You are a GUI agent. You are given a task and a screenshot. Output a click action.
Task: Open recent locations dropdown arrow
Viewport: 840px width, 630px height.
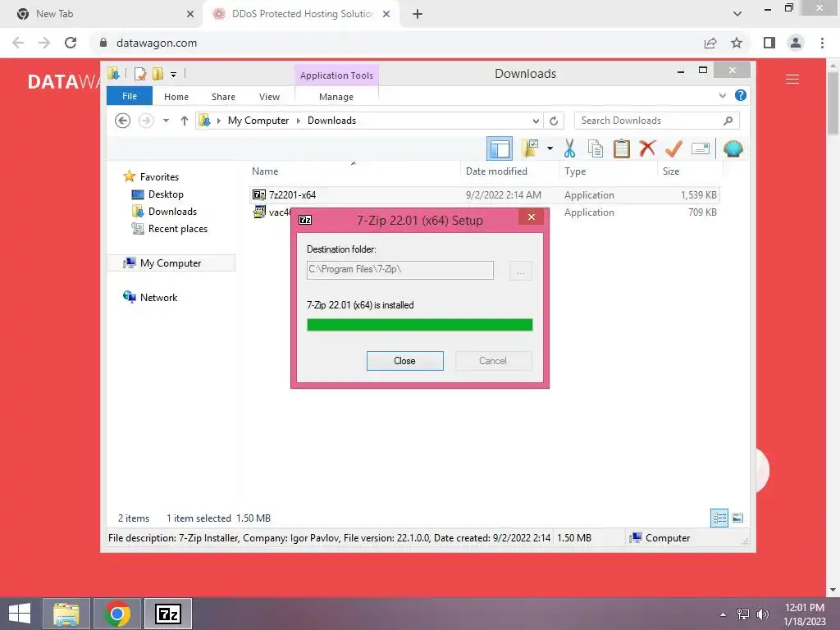pos(166,121)
